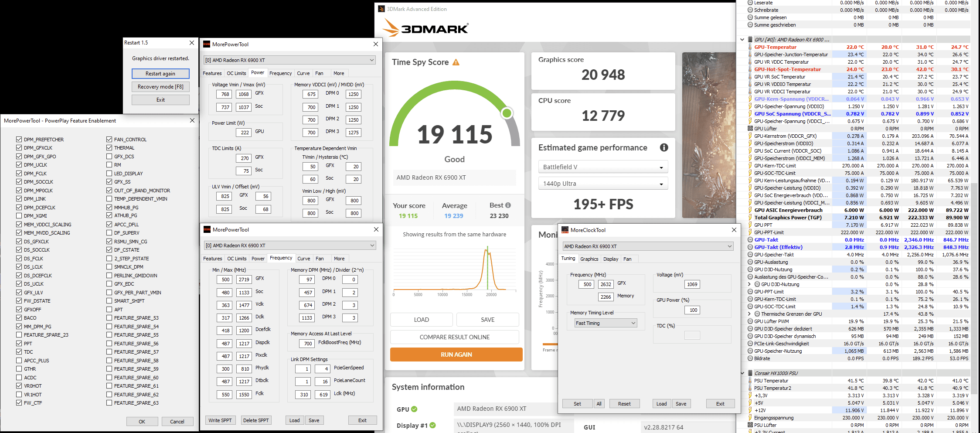The image size is (980, 433).
Task: Click the warning icon beside Time Spy Score
Action: 456,62
